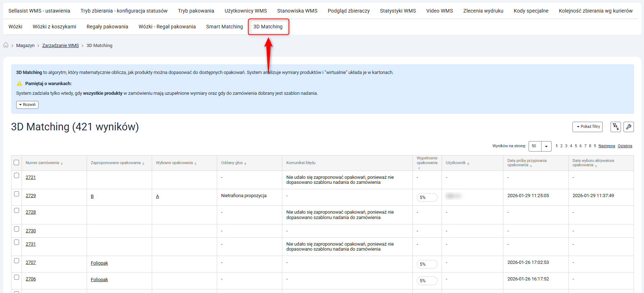
Task: Open results per page dropdown showing 50
Action: click(540, 146)
